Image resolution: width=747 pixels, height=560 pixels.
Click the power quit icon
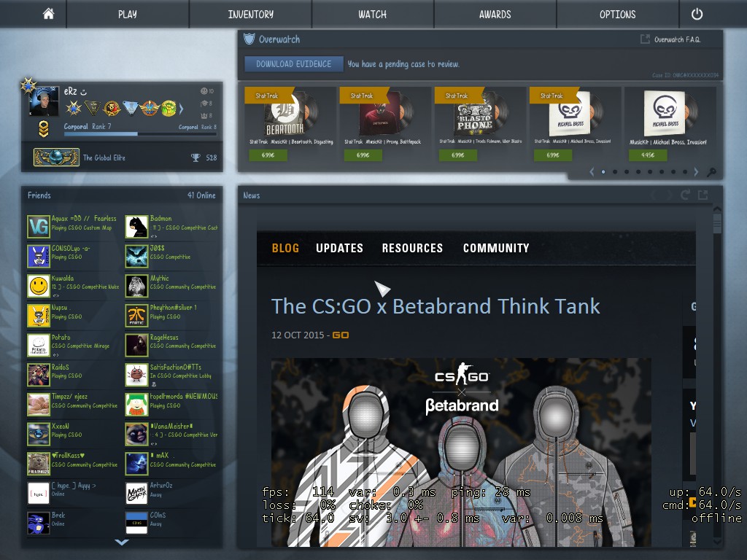point(697,14)
